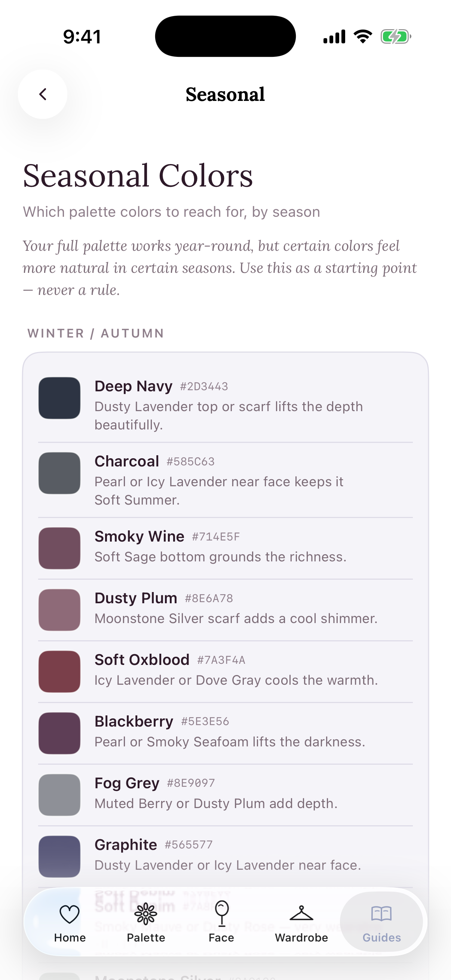Select the Charcoal color swatch
This screenshot has height=980, width=451.
tap(59, 473)
